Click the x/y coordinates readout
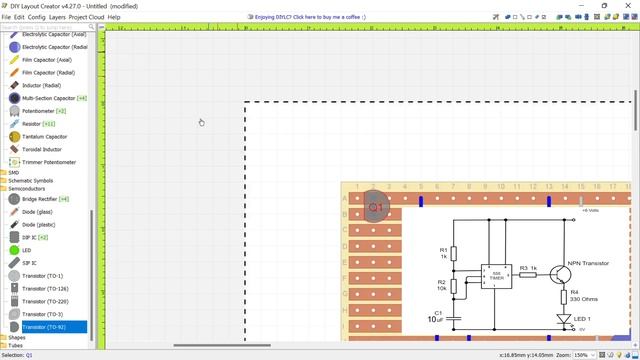Viewport: 640px width, 360px height. 526,355
